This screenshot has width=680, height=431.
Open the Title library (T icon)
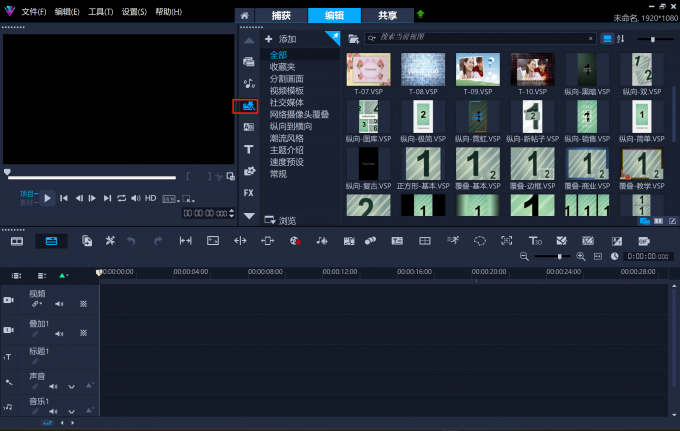pyautogui.click(x=248, y=150)
